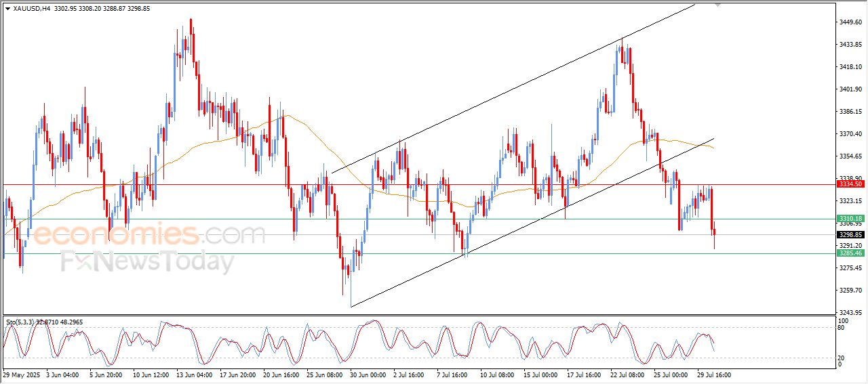
Task: Click the 20 Jun 16:00 time label
Action: coord(280,374)
